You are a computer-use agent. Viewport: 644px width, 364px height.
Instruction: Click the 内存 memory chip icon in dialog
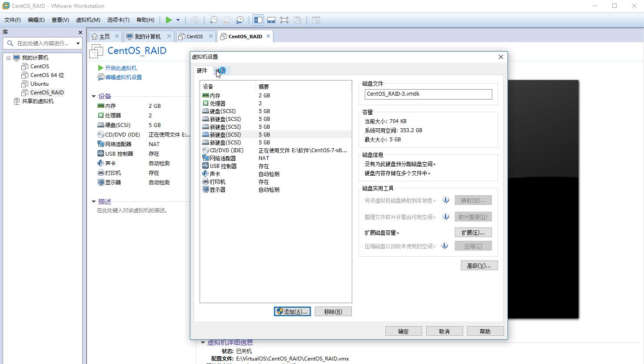206,95
